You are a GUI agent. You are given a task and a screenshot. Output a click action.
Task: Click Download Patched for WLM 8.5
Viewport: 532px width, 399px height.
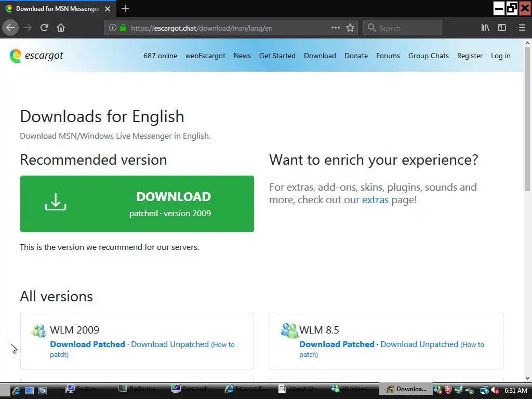[x=337, y=344]
